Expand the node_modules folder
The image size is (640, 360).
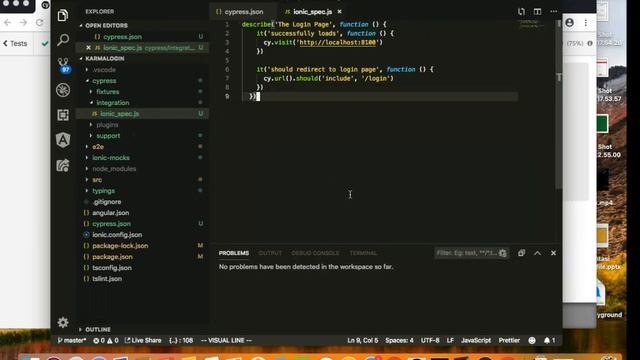click(114, 169)
